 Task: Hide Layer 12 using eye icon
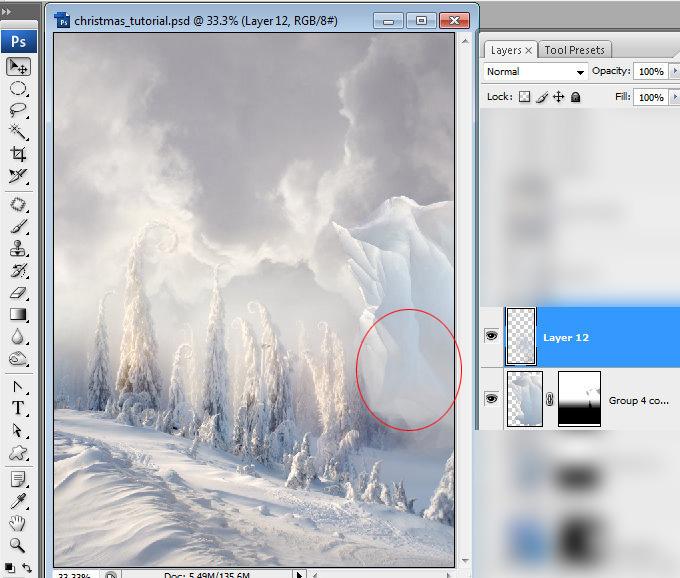click(491, 336)
